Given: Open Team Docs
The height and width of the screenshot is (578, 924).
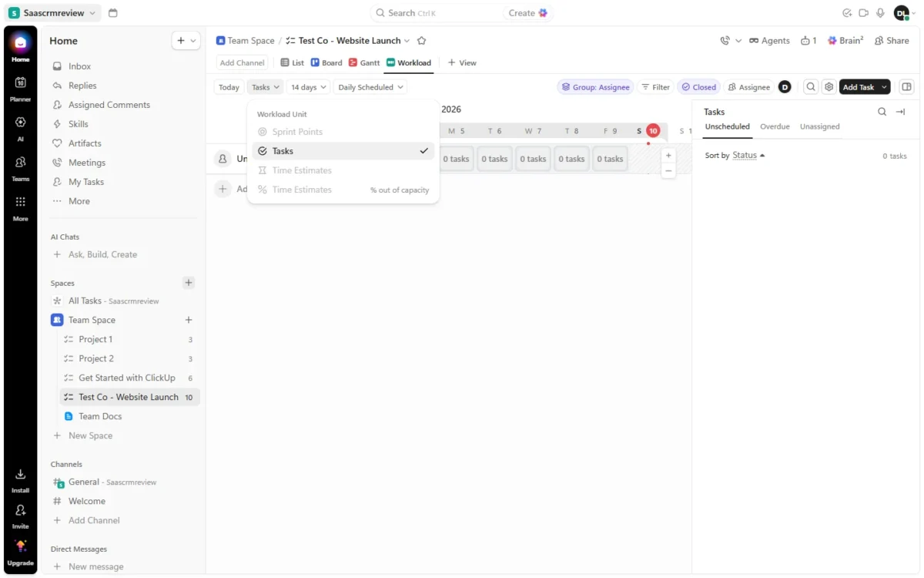Looking at the screenshot, I should click(x=129, y=416).
